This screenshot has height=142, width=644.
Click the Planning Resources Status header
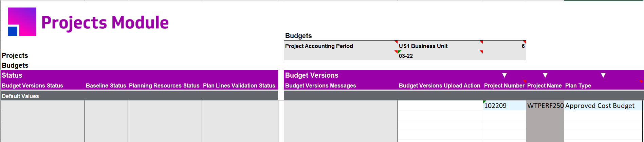tap(164, 85)
